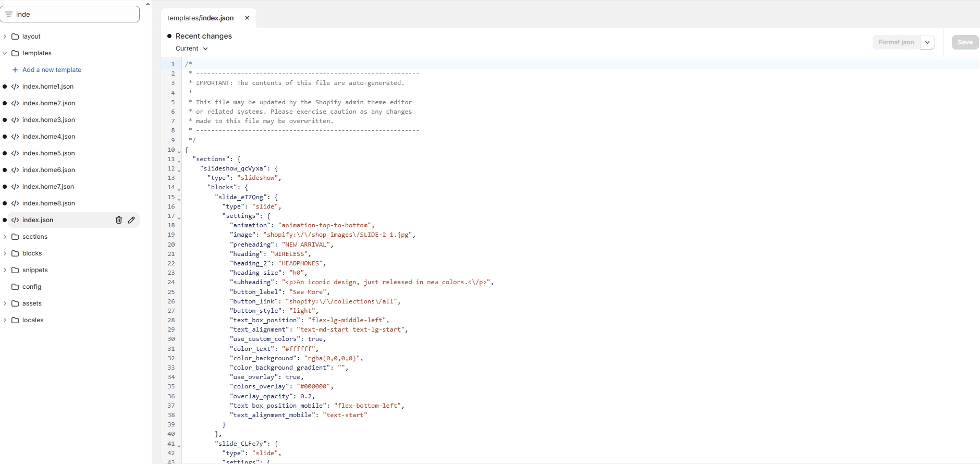The height and width of the screenshot is (464, 980).
Task: Expand the assets folder
Action: tap(5, 303)
